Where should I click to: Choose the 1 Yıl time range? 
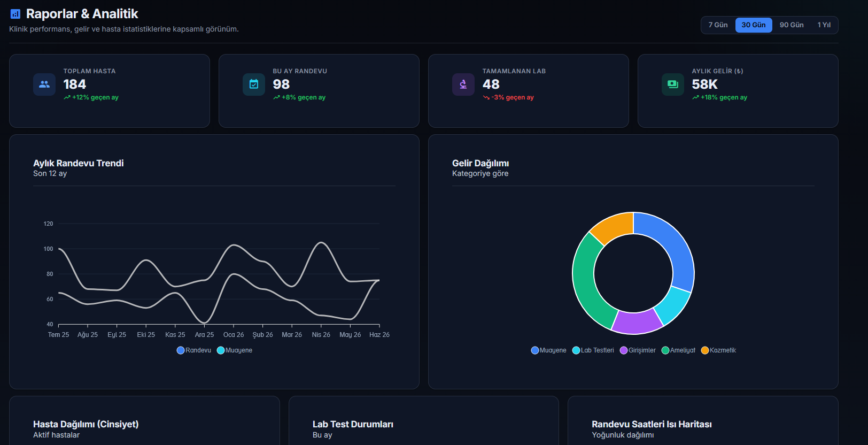click(824, 25)
